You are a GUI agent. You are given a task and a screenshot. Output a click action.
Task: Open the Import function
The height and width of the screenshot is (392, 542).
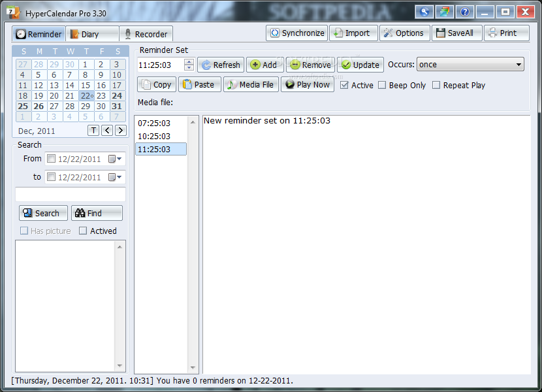click(x=353, y=33)
